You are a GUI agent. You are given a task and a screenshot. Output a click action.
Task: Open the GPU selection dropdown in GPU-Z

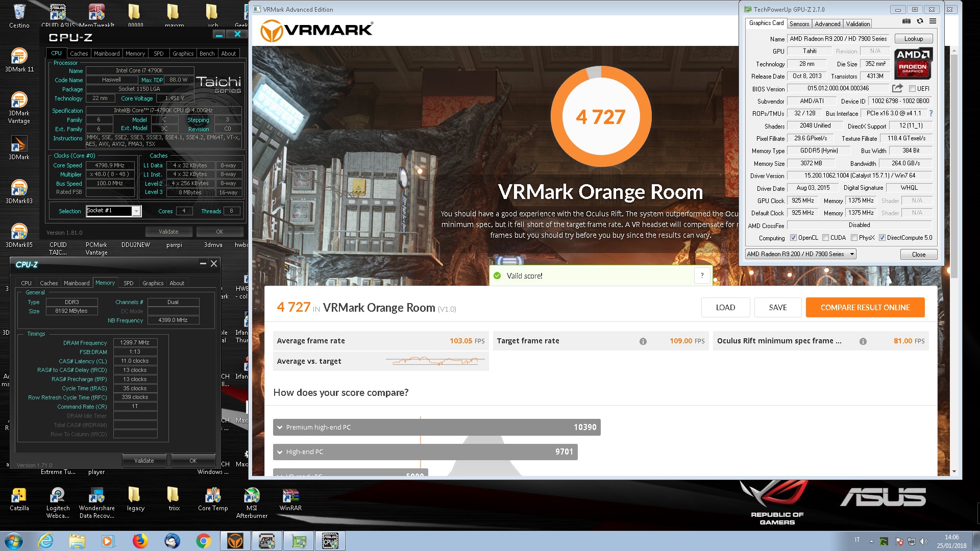(800, 254)
